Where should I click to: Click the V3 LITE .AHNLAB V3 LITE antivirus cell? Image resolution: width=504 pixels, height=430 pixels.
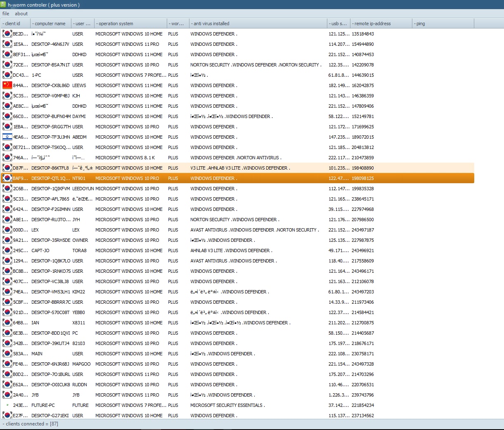tap(240, 168)
